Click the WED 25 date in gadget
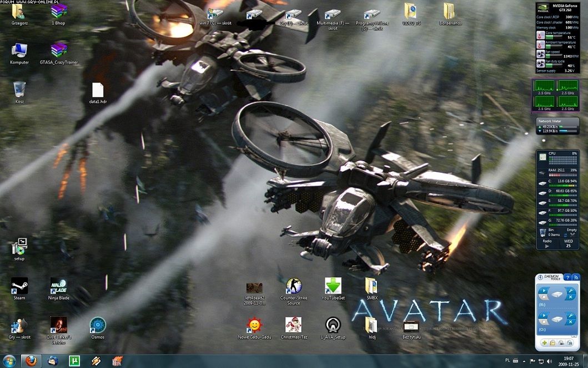The width and height of the screenshot is (588, 368). pyautogui.click(x=569, y=243)
